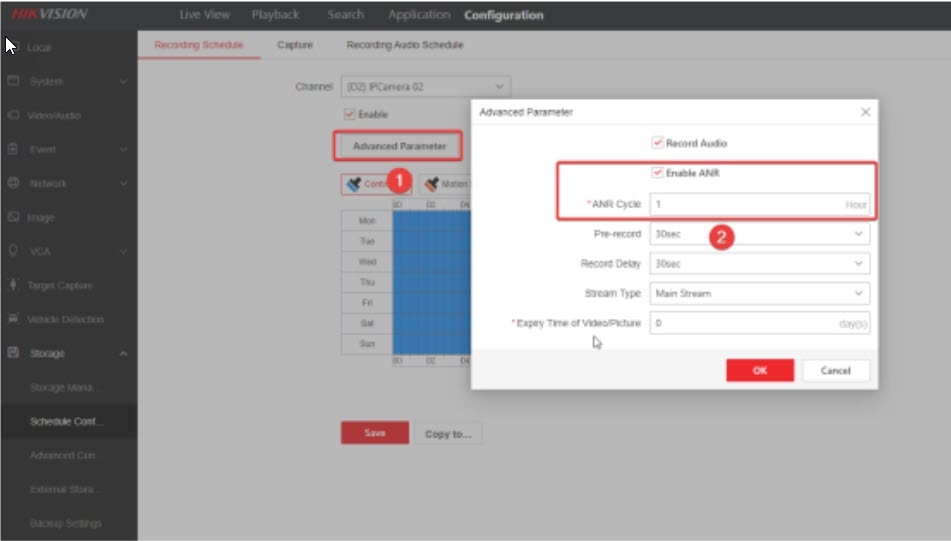Click the Target Capture icon

pos(14,285)
